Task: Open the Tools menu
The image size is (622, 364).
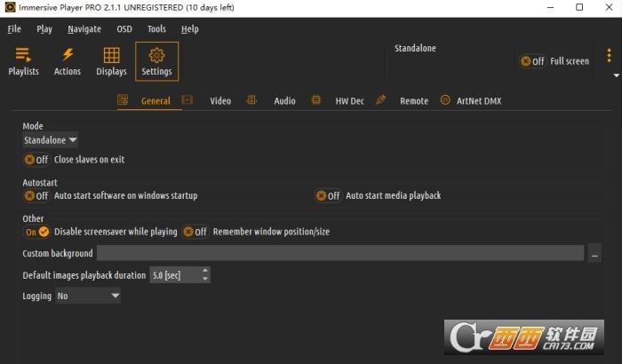Action: pyautogui.click(x=156, y=29)
